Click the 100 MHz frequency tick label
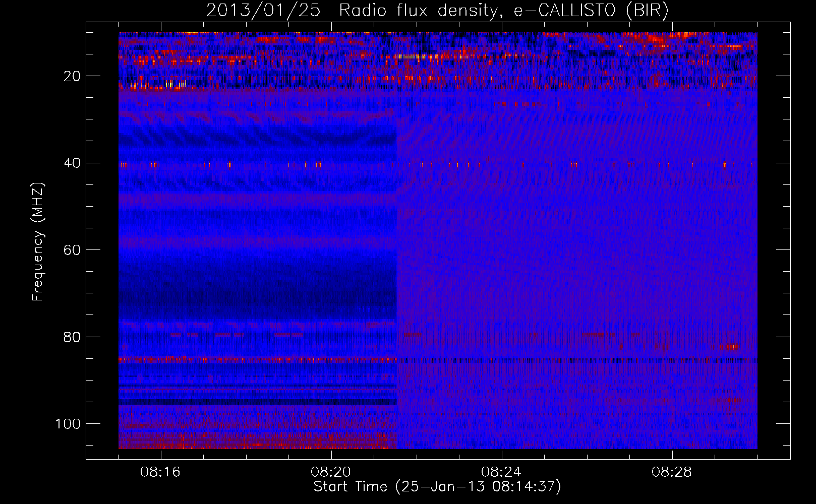 click(68, 424)
